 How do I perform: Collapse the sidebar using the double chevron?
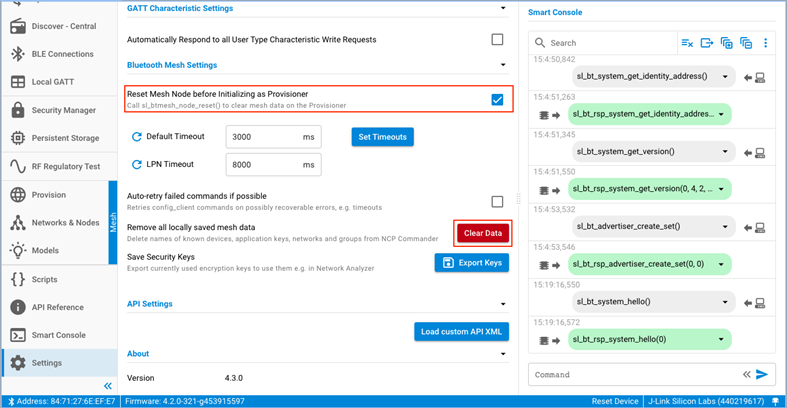pos(108,386)
